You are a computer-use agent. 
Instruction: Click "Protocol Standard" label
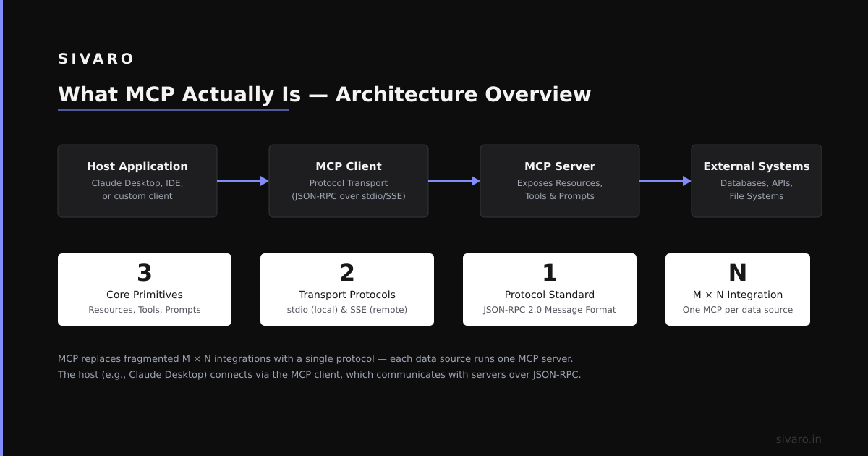tap(550, 295)
